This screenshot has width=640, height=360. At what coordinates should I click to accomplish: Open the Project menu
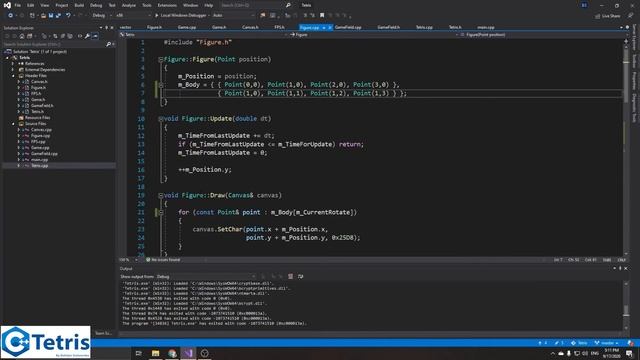[x=62, y=5]
